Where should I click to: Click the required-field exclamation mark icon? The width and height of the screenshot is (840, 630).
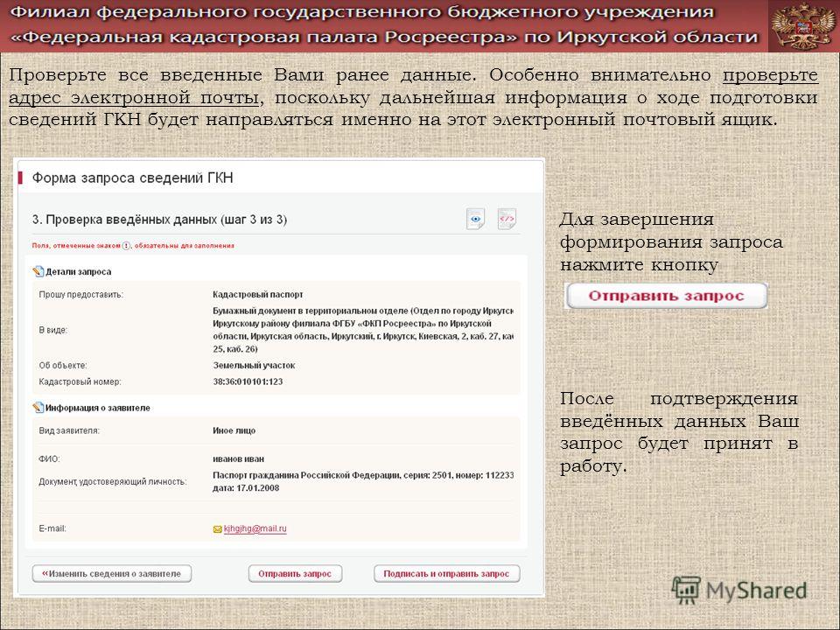tap(126, 246)
